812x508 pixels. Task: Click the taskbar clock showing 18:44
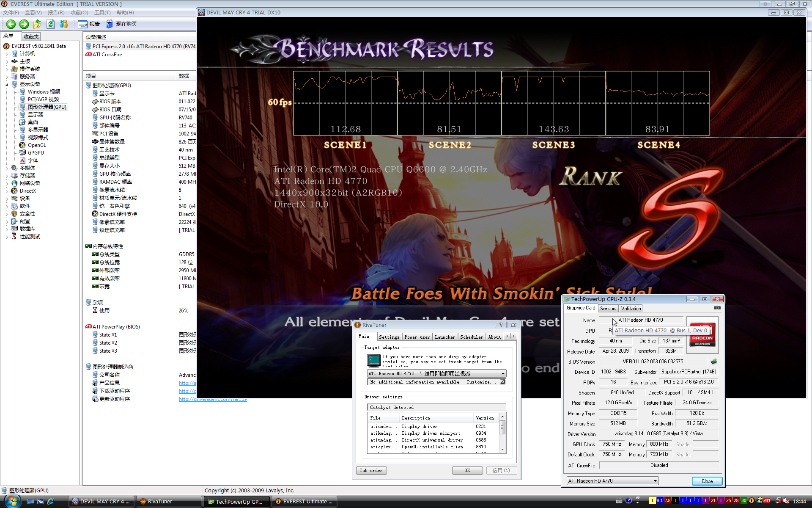[x=799, y=502]
